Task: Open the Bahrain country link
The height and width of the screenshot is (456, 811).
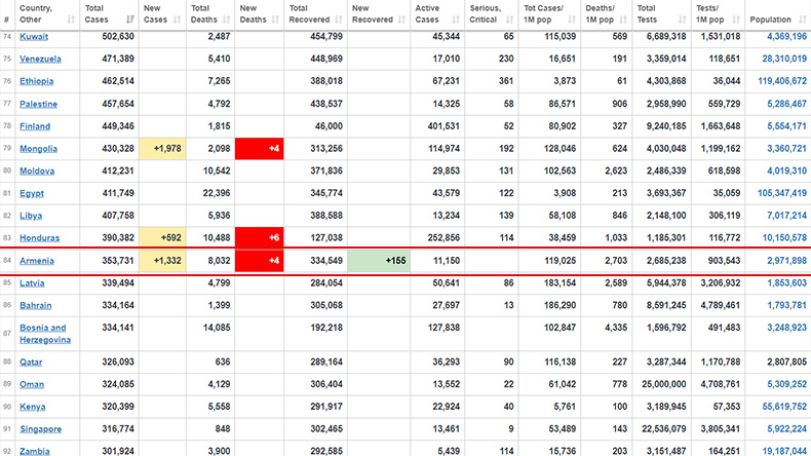Action: (x=35, y=305)
